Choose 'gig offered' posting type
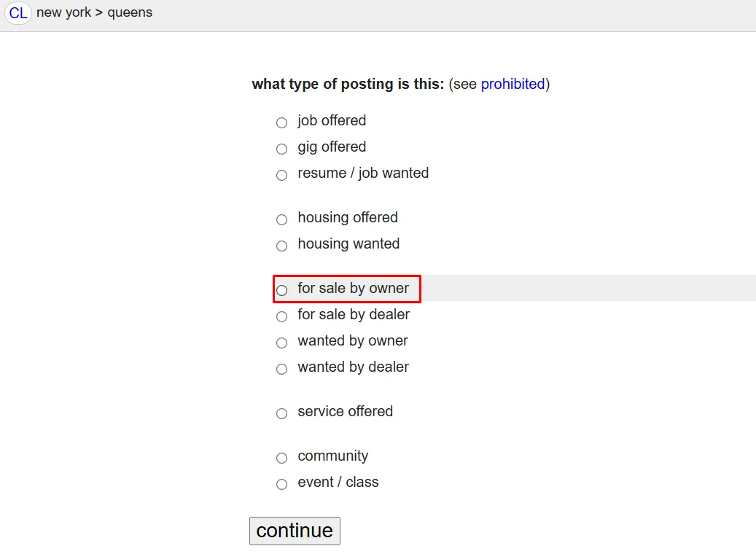 pyautogui.click(x=281, y=149)
